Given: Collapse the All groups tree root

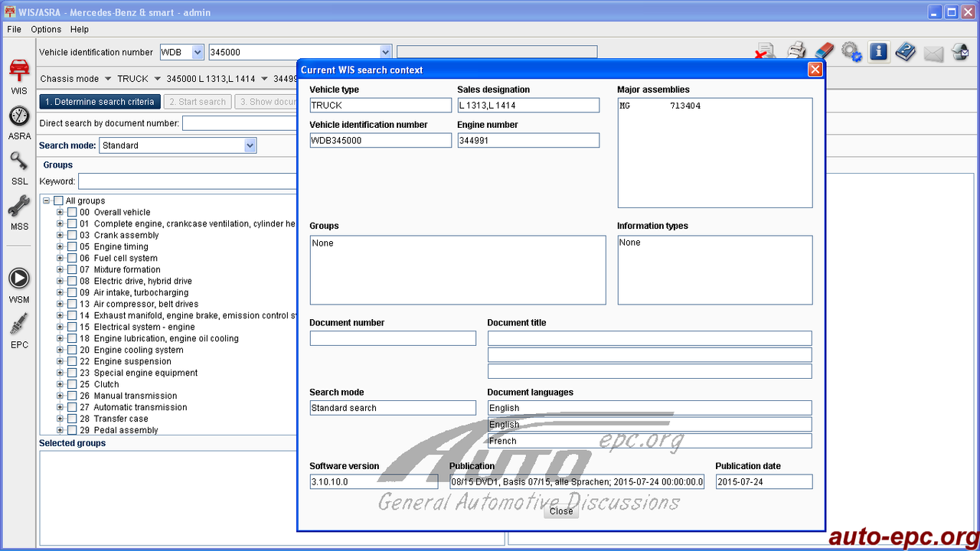Looking at the screenshot, I should (47, 201).
